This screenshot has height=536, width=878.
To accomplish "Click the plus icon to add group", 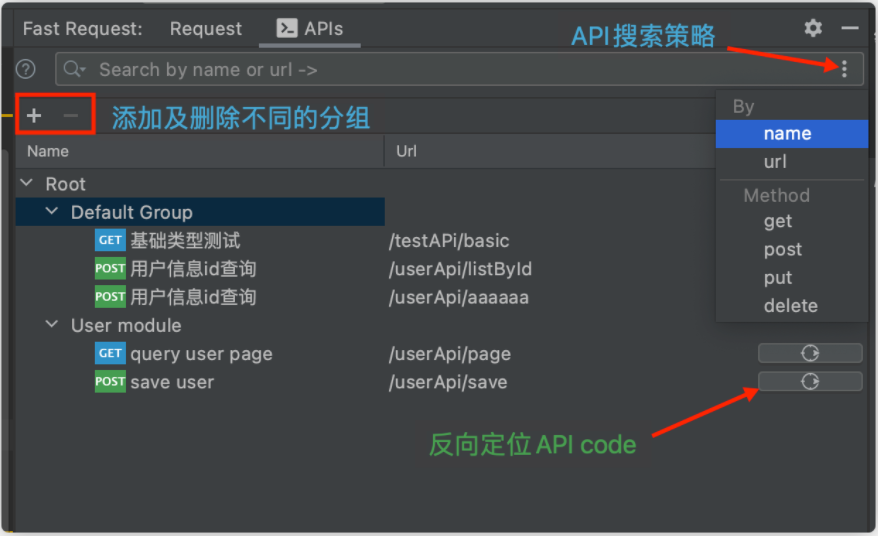I will (x=34, y=115).
